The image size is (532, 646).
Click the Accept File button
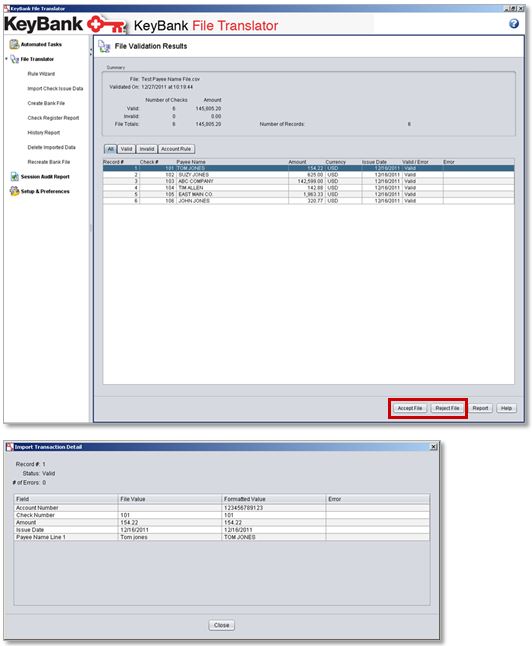pos(410,408)
